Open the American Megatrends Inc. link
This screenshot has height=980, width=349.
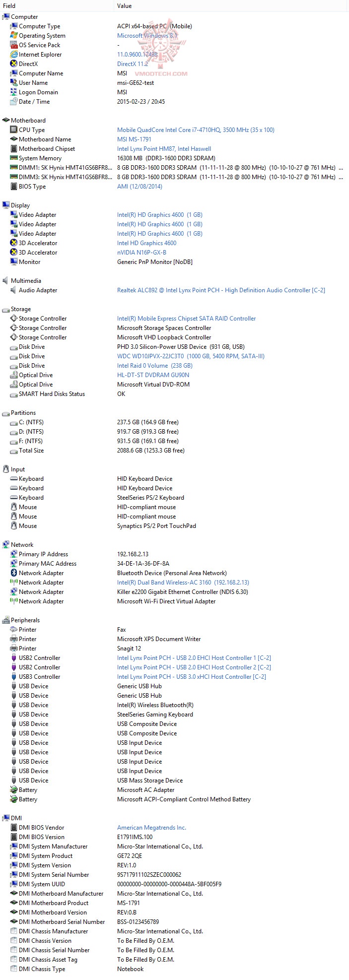pos(151,828)
